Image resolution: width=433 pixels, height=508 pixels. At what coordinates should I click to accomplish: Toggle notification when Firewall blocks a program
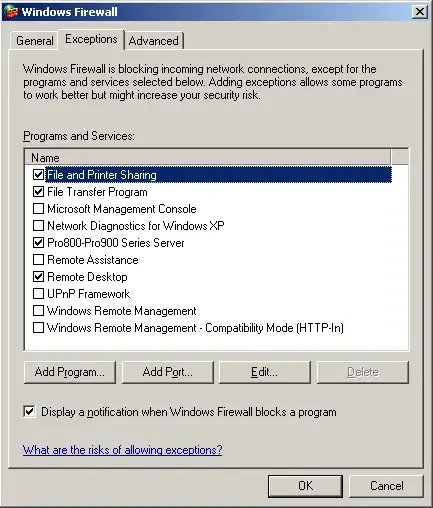[x=29, y=412]
